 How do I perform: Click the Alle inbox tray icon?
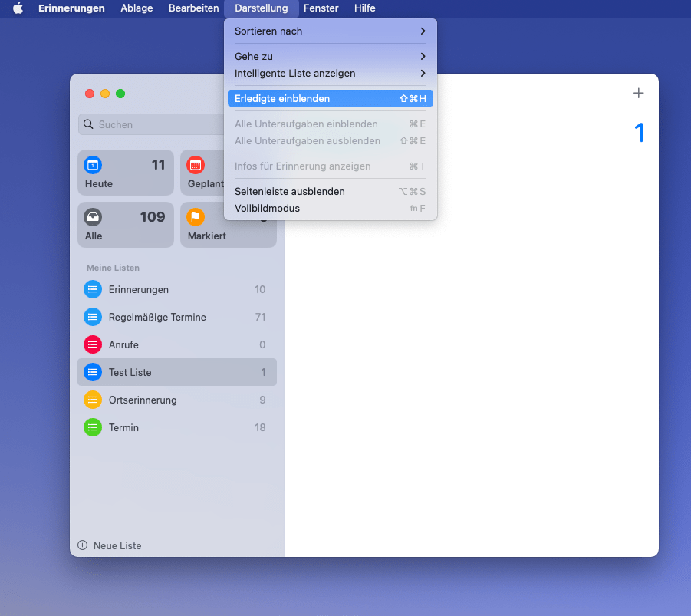[x=93, y=216]
